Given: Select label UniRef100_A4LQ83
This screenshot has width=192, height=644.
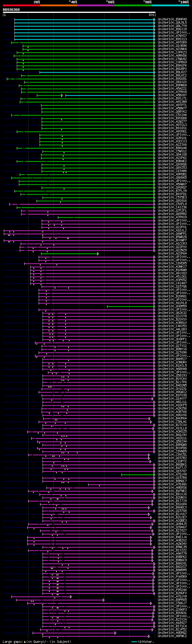Looking at the screenshot, I should click(172, 329).
